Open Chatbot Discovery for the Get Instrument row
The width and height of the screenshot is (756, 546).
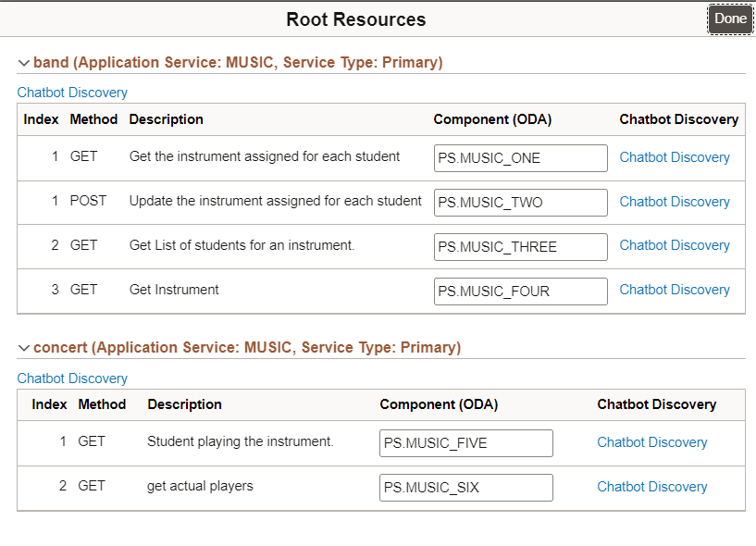674,290
